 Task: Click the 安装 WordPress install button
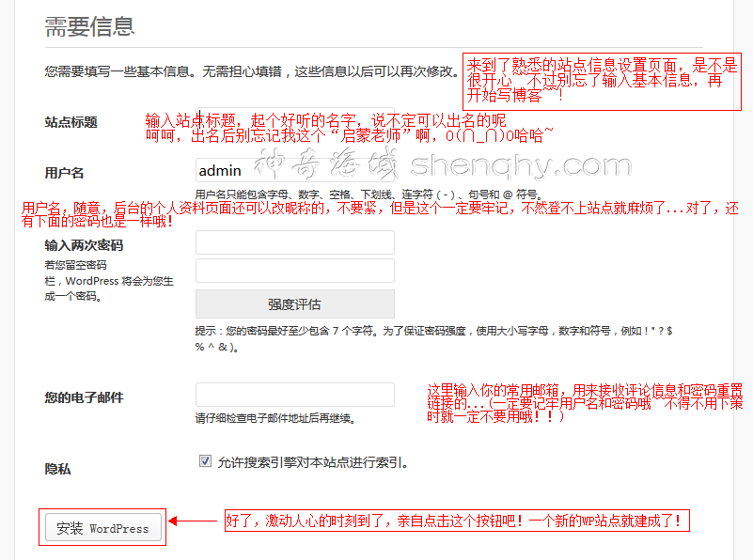click(x=102, y=527)
